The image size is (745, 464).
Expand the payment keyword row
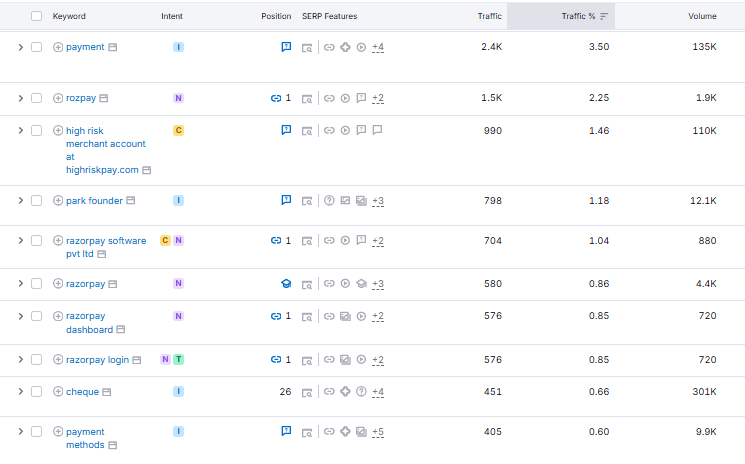19,47
